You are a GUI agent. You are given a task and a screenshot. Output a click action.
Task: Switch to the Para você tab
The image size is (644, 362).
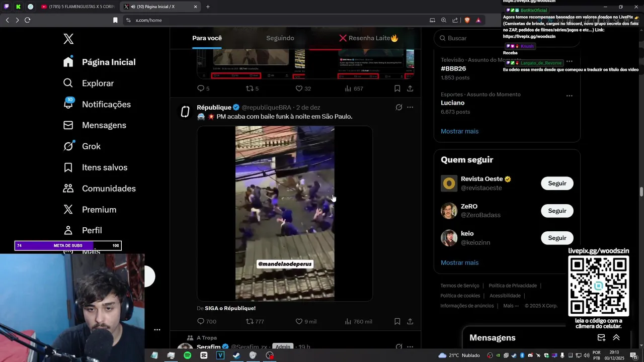(207, 38)
